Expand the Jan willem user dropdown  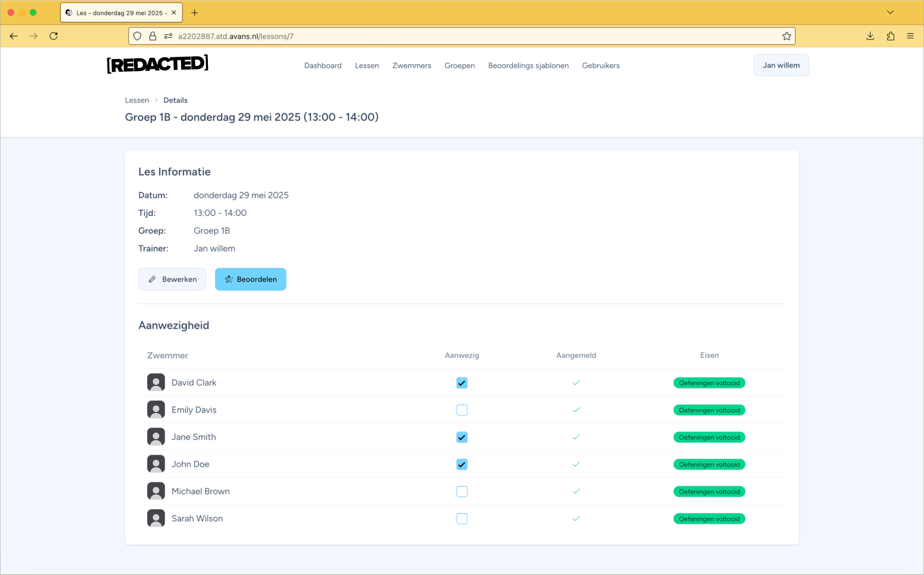point(781,65)
